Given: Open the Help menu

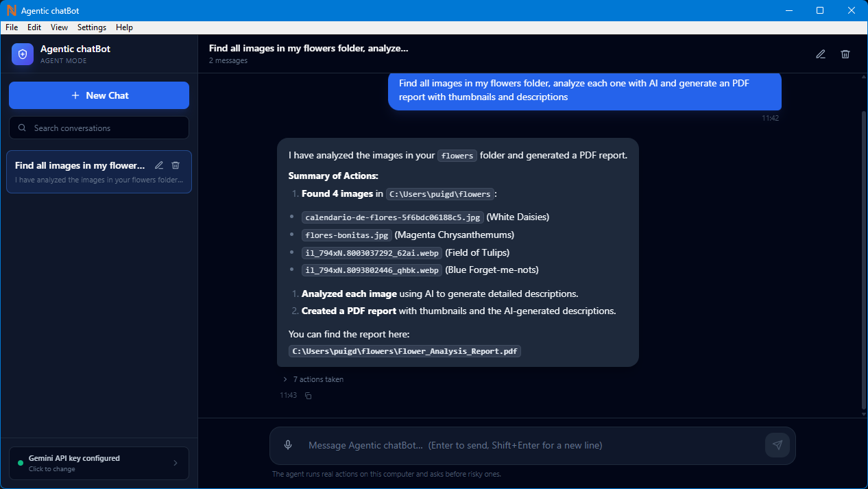Looking at the screenshot, I should (125, 27).
